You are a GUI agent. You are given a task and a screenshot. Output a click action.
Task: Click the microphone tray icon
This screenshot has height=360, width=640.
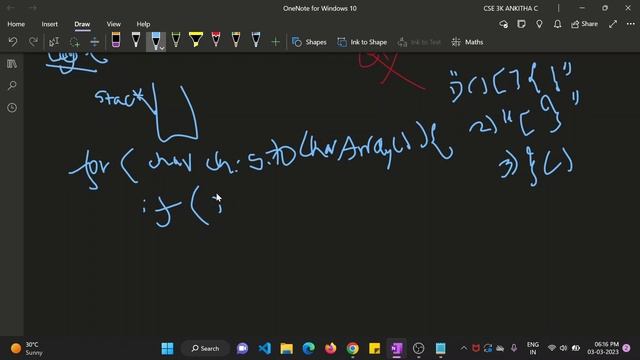click(x=514, y=348)
